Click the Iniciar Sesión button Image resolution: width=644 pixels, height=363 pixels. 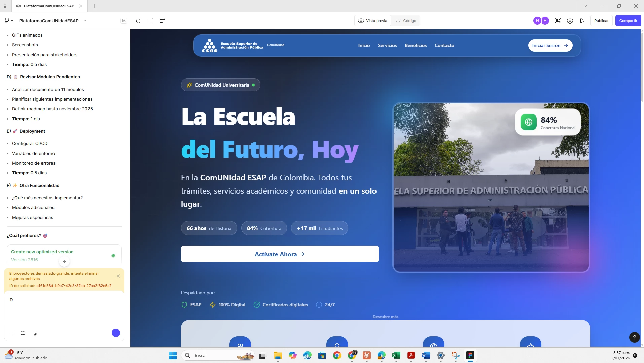[550, 45]
